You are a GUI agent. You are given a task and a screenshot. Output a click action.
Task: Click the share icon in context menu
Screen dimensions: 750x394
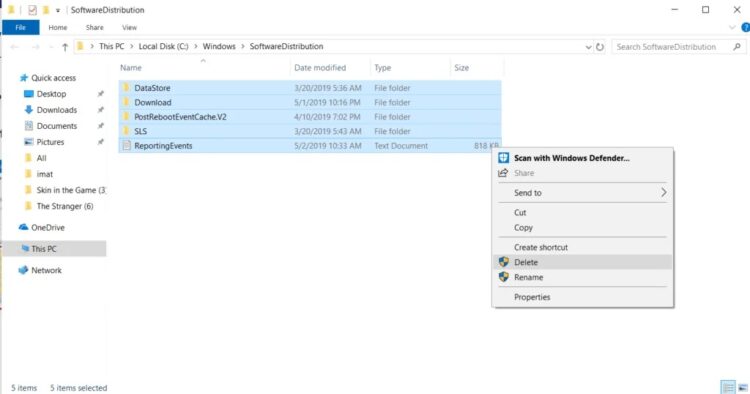coord(503,173)
